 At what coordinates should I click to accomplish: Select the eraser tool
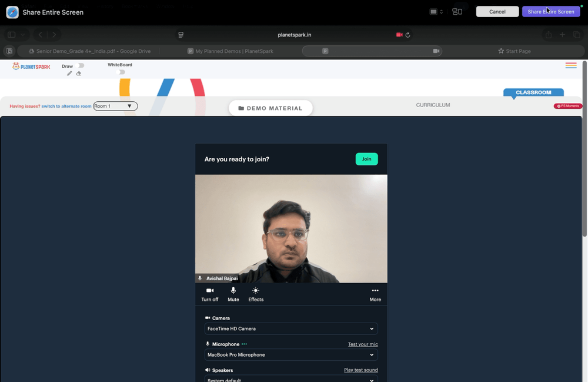(x=78, y=74)
